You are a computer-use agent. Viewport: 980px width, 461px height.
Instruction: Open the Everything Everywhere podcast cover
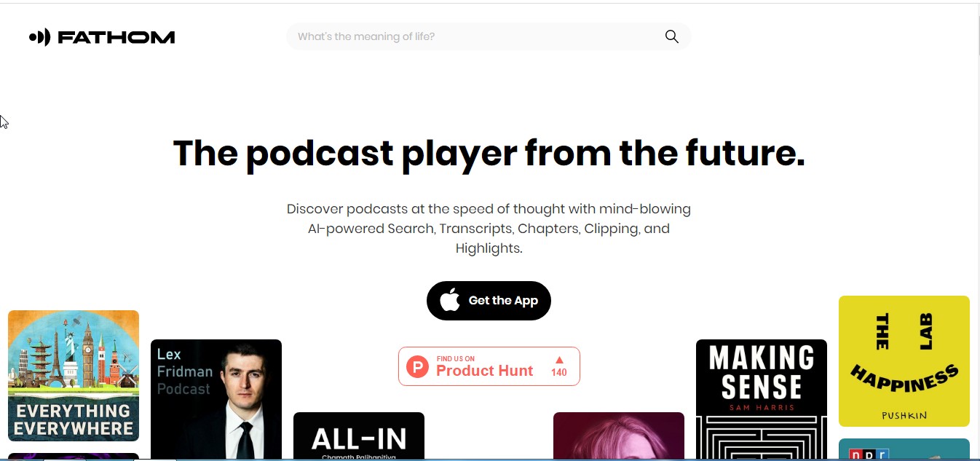[x=74, y=376]
